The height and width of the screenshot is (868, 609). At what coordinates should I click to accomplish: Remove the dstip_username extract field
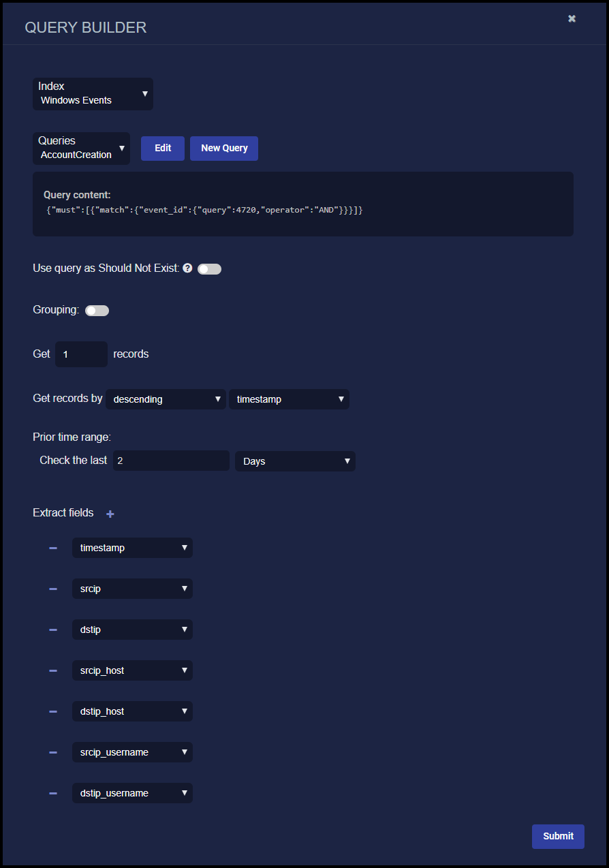(x=52, y=793)
